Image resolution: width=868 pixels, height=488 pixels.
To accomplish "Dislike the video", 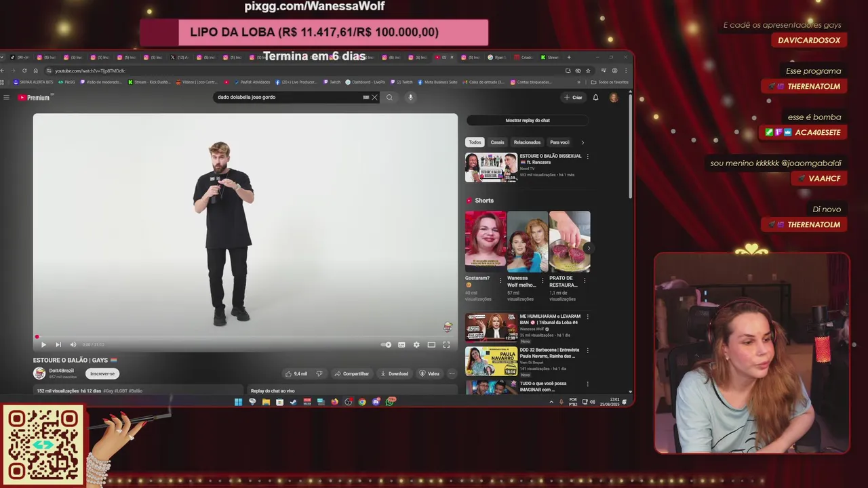I will coord(319,373).
